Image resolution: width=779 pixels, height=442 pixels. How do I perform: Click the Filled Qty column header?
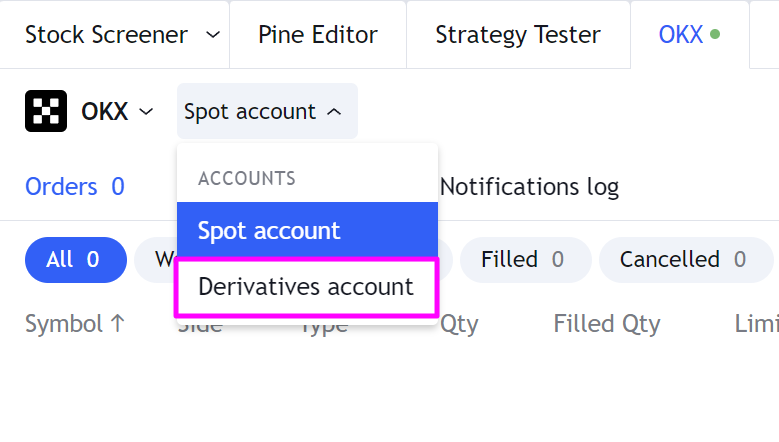[606, 324]
